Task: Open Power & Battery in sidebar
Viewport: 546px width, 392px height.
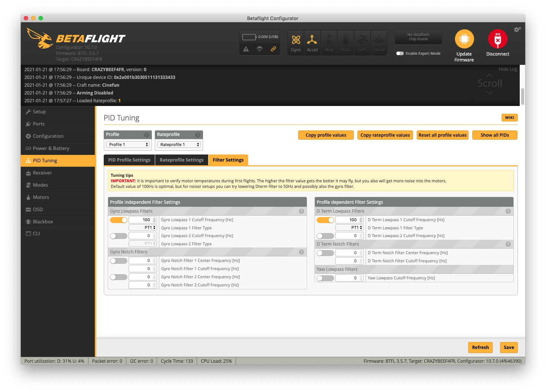Action: point(58,149)
